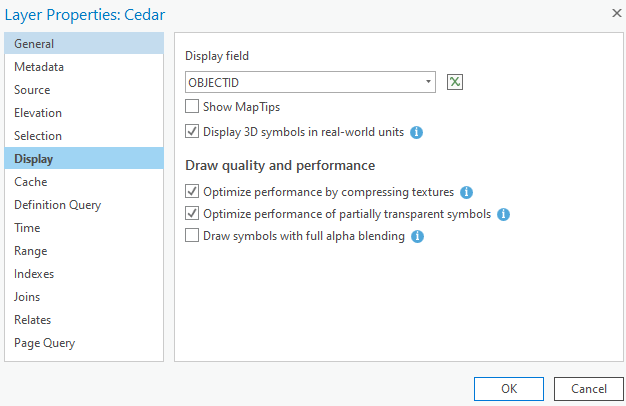The width and height of the screenshot is (626, 406).
Task: Click info icon next to compressing textures
Action: (x=466, y=191)
